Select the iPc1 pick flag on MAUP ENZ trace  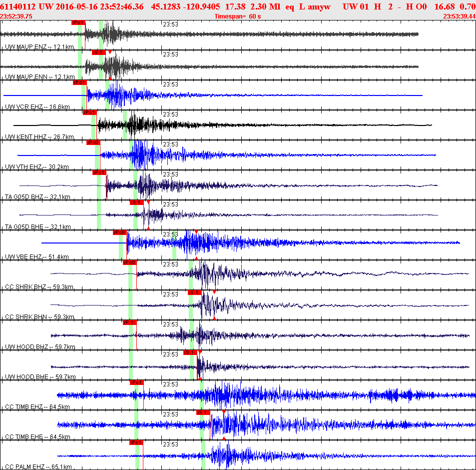[78, 22]
